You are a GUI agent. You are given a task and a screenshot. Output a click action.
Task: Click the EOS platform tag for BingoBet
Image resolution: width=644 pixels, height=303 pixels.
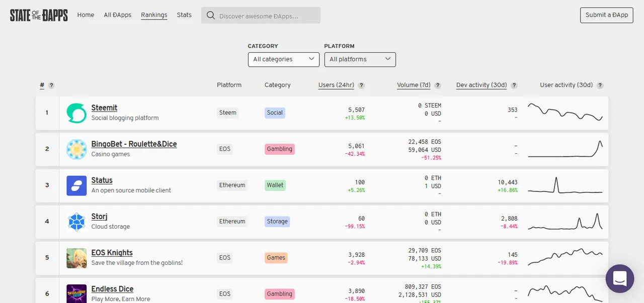[x=224, y=149]
